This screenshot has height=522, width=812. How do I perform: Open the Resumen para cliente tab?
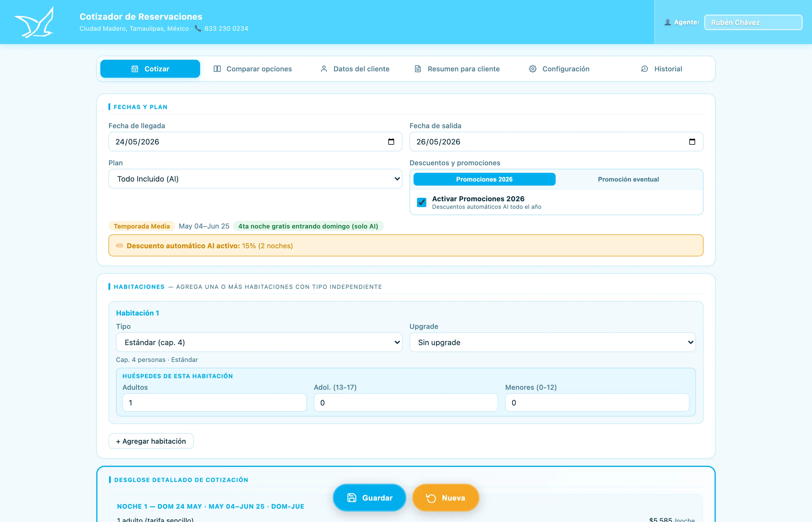[457, 69]
